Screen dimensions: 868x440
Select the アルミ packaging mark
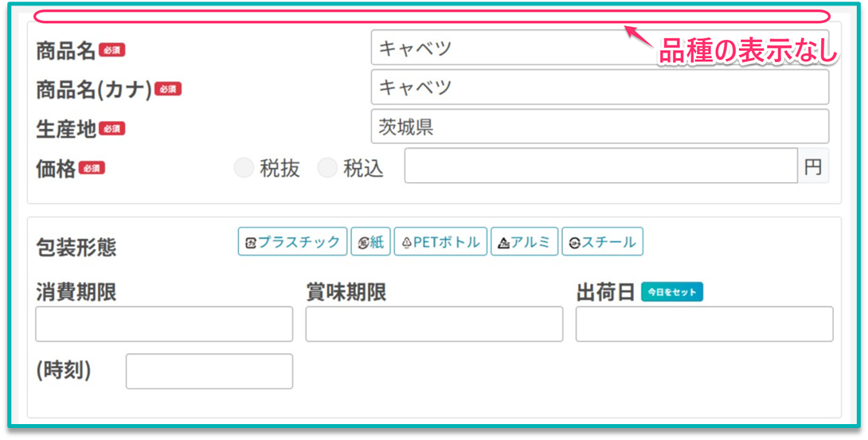(x=524, y=242)
